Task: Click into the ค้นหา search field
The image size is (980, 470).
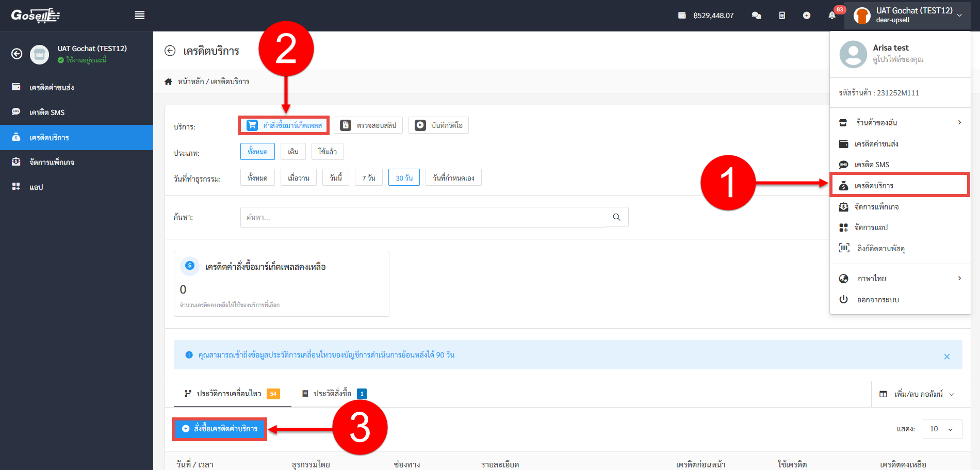Action: pos(423,217)
